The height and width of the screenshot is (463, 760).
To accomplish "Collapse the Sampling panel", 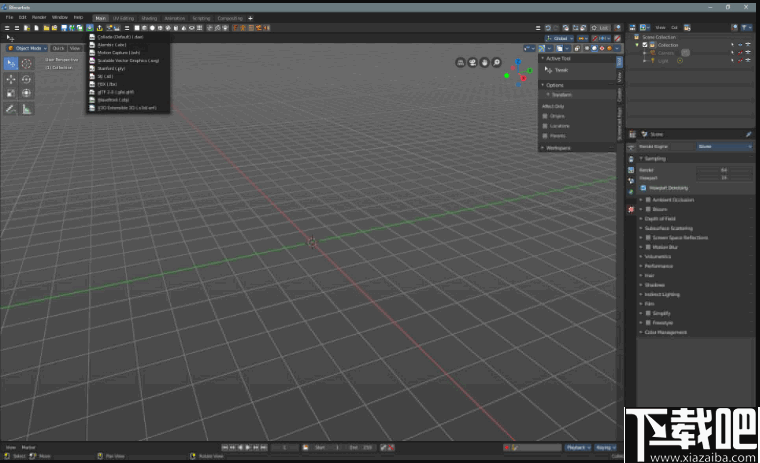I will (655, 159).
